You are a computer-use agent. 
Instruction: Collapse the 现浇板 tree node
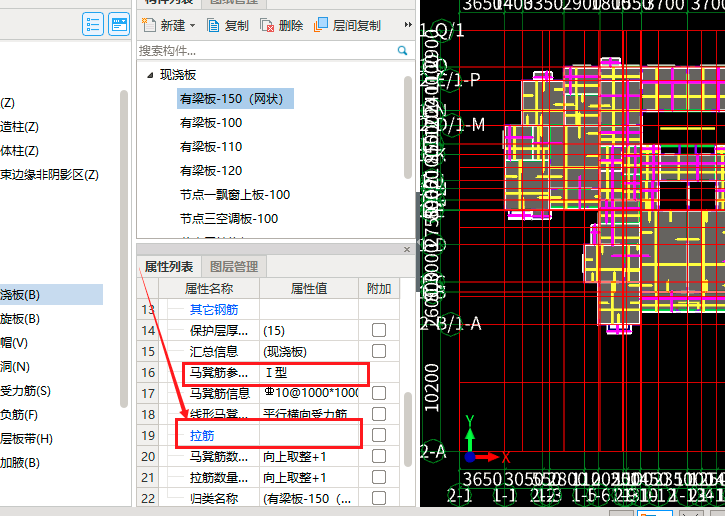[150, 75]
